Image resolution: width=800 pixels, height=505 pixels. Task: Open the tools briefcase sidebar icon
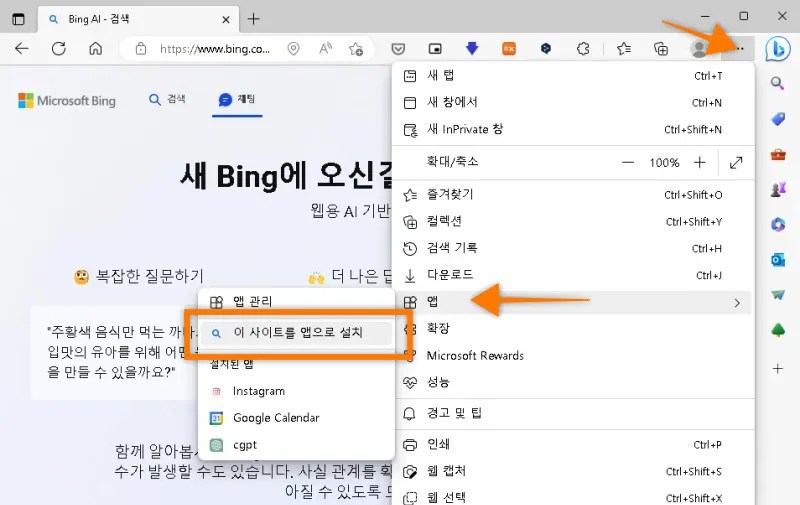click(778, 154)
